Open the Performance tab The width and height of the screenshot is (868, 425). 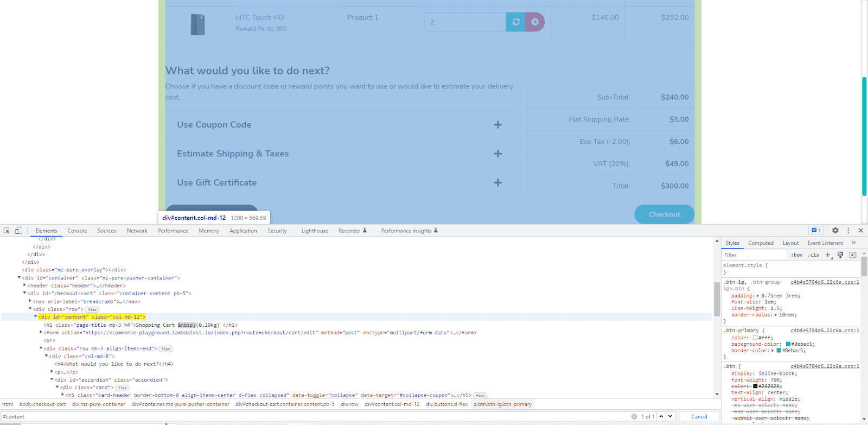pos(173,231)
